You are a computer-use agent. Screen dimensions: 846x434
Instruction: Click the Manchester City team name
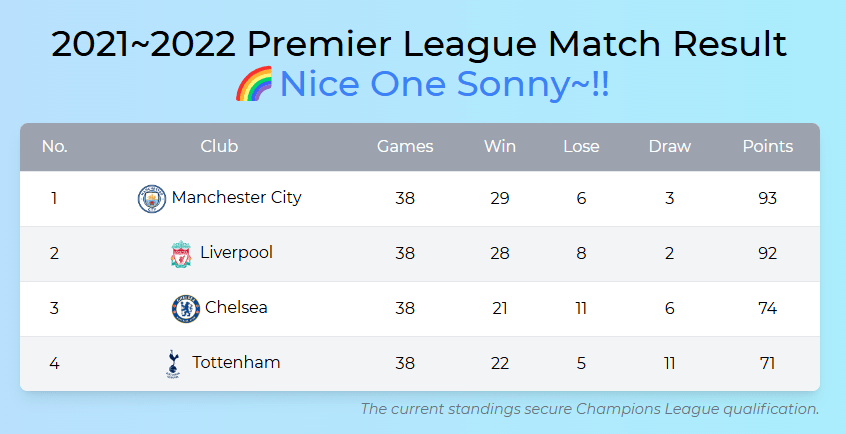(236, 198)
